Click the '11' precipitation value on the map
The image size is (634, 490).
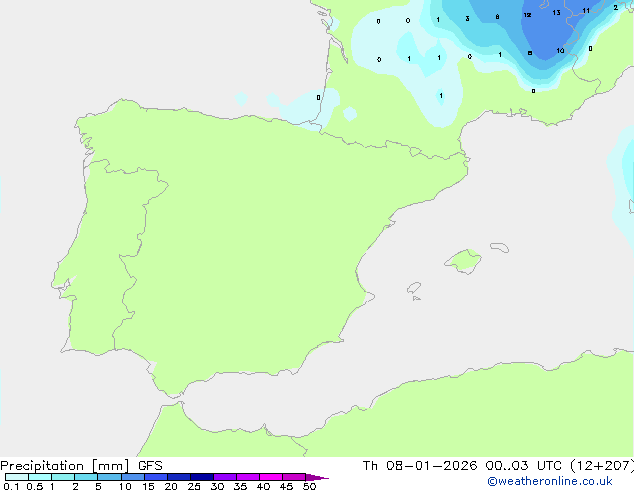[x=586, y=11]
